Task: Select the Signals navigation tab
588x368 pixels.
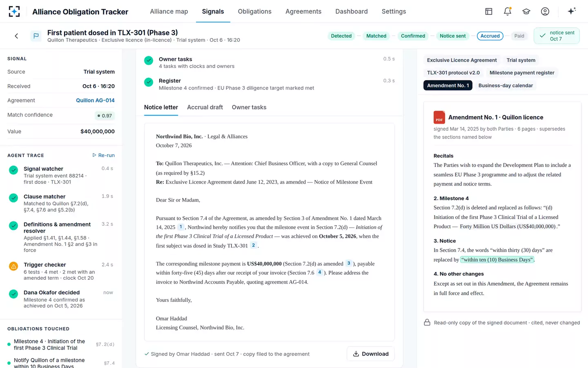Action: point(213,11)
